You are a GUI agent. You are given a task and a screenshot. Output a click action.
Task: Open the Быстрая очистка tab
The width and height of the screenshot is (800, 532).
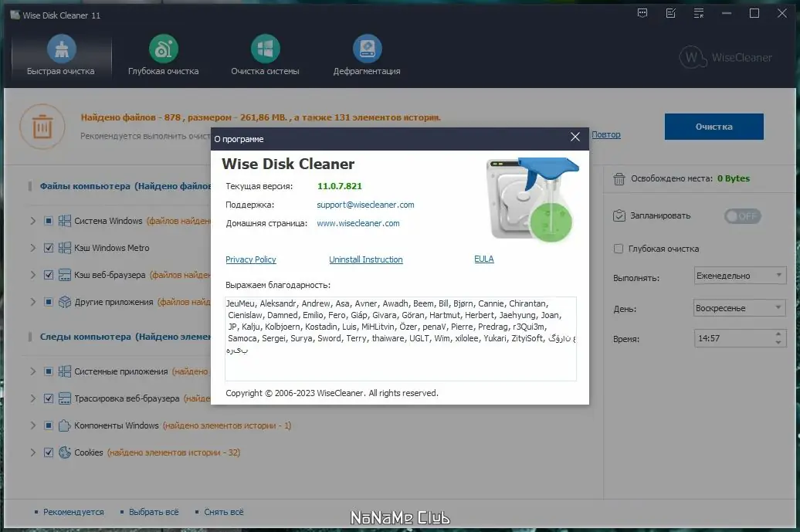[x=61, y=56]
